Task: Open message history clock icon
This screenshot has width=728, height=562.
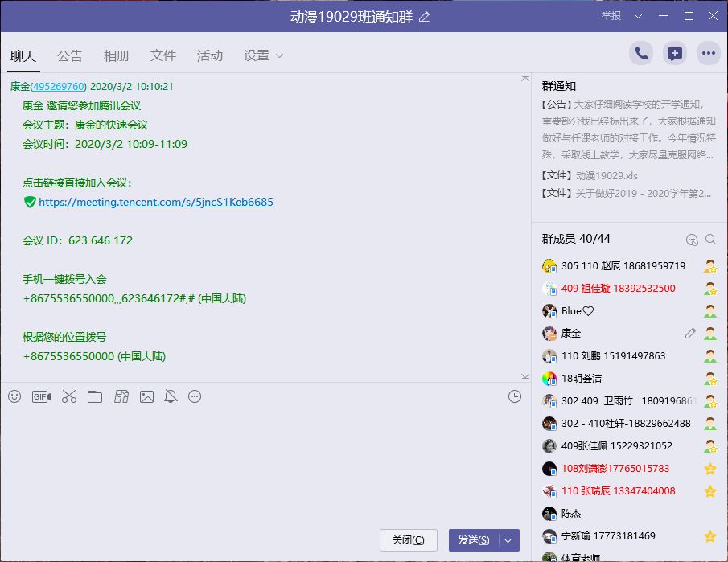Action: point(515,396)
